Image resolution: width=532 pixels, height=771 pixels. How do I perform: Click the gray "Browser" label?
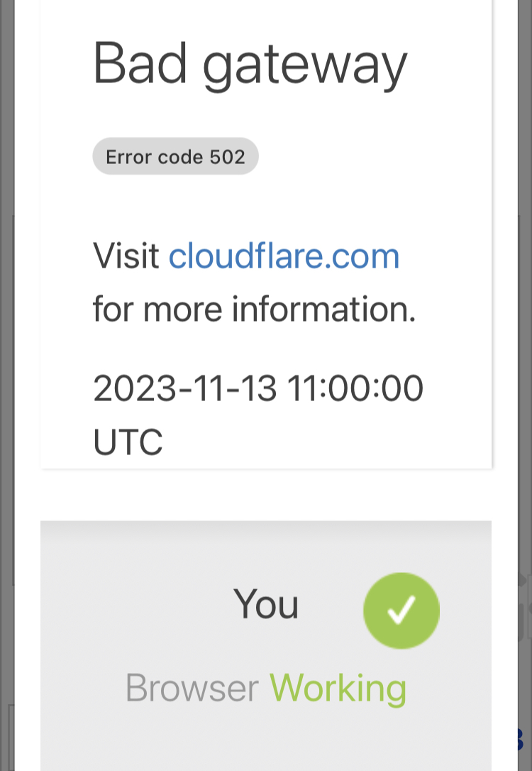point(192,687)
